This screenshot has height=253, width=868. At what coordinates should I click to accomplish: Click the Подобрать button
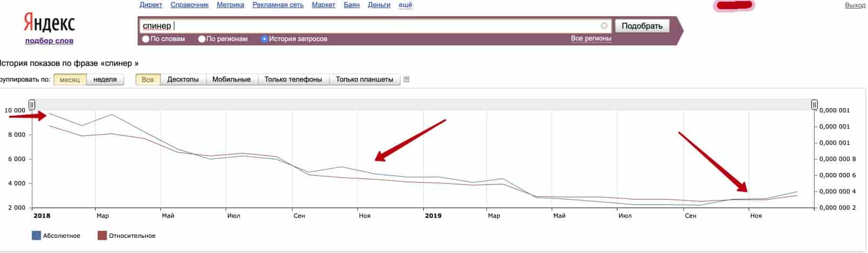click(x=642, y=26)
